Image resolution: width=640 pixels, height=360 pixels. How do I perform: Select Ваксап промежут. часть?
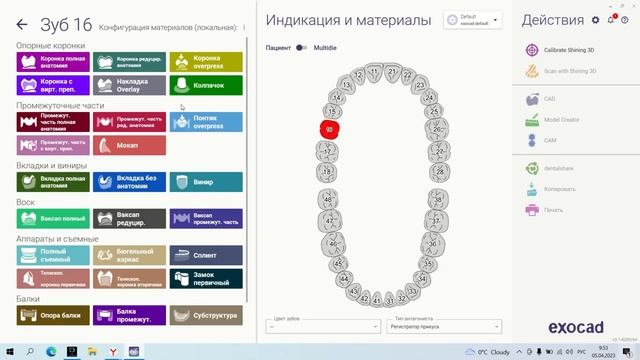click(206, 219)
